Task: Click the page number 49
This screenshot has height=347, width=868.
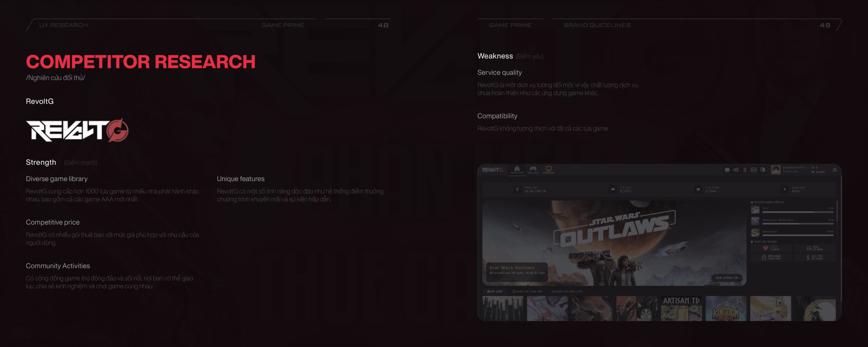Action: point(825,25)
